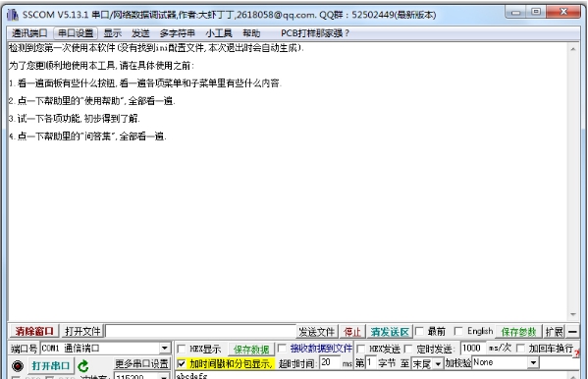The height and width of the screenshot is (379, 588).
Task: Click the 停止 button
Action: point(352,332)
